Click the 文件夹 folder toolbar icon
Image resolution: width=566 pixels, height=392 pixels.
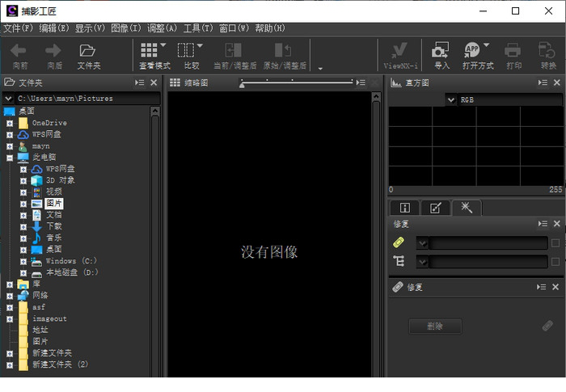pos(88,51)
